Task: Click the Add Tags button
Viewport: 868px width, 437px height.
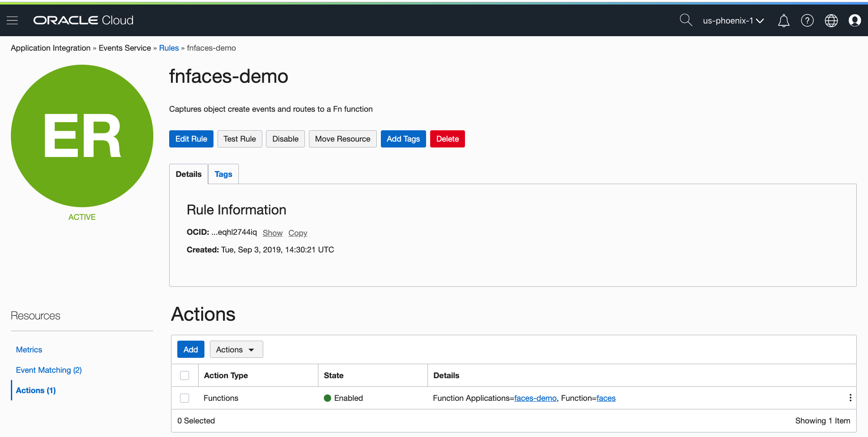Action: coord(403,139)
